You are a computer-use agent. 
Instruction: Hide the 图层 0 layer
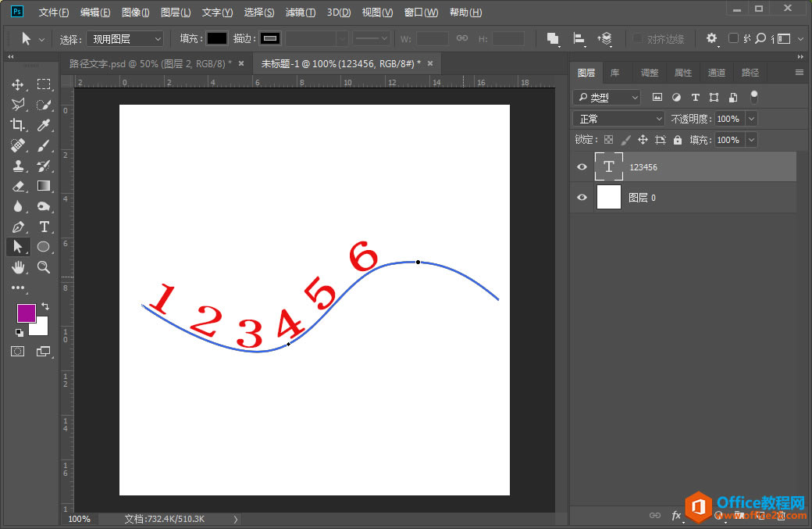(x=582, y=198)
